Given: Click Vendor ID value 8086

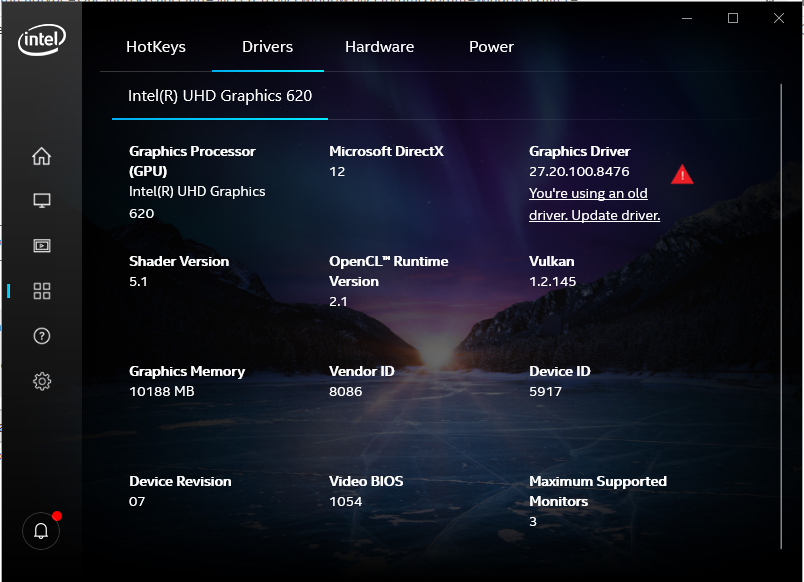Looking at the screenshot, I should (345, 391).
